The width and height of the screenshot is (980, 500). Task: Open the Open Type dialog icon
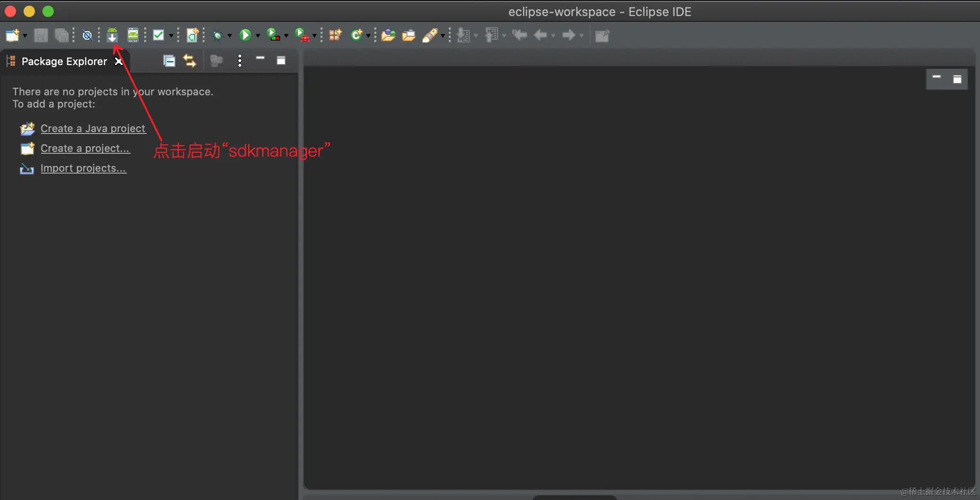pos(388,35)
